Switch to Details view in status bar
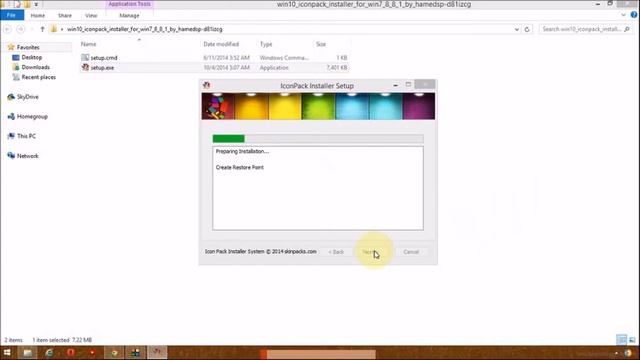 pyautogui.click(x=622, y=340)
